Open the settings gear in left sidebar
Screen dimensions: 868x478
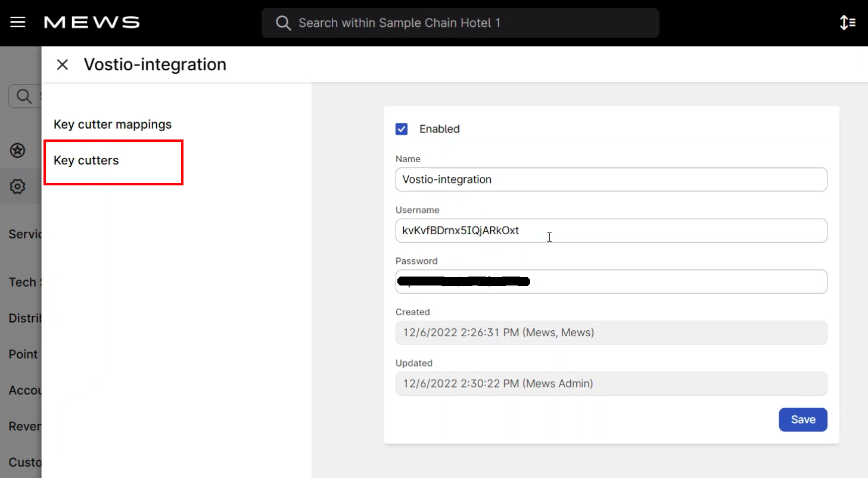[x=18, y=187]
